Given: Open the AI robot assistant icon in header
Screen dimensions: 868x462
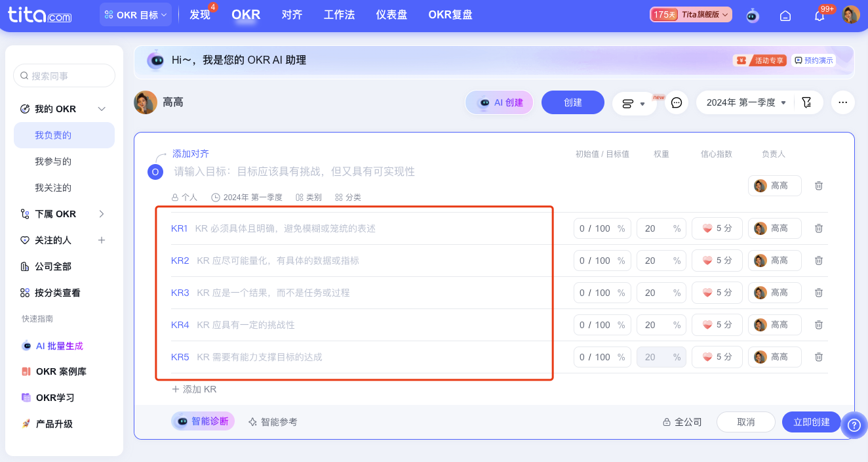Looking at the screenshot, I should pos(752,16).
